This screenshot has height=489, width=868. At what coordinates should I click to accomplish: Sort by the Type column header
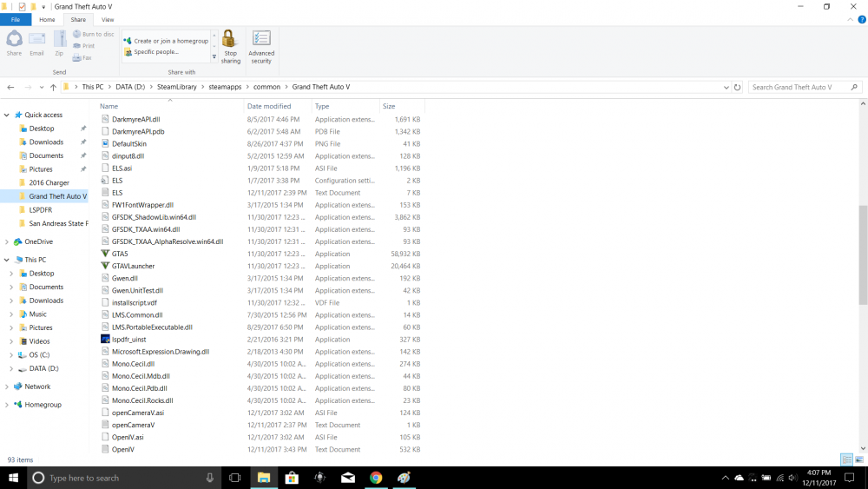pyautogui.click(x=345, y=106)
